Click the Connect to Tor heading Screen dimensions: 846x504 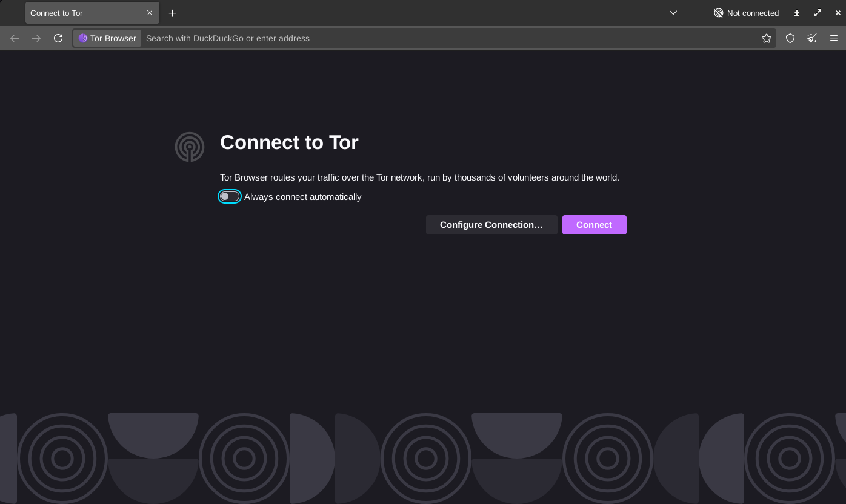pos(289,142)
